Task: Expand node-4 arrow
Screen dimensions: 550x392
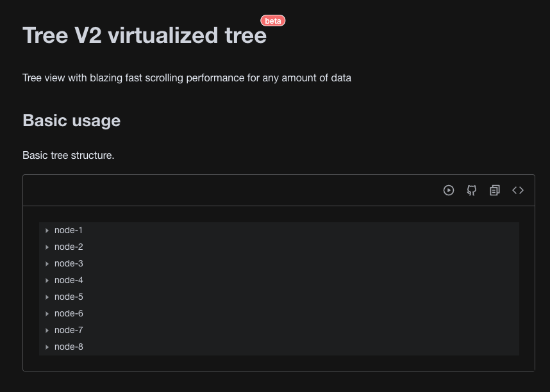Action: 47,281
